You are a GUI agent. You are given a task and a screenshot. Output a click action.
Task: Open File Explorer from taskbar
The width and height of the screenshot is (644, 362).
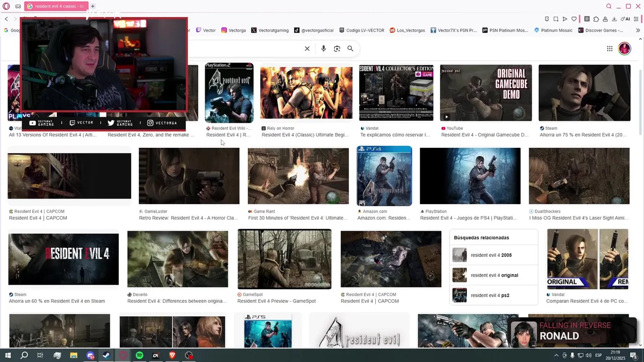73,355
